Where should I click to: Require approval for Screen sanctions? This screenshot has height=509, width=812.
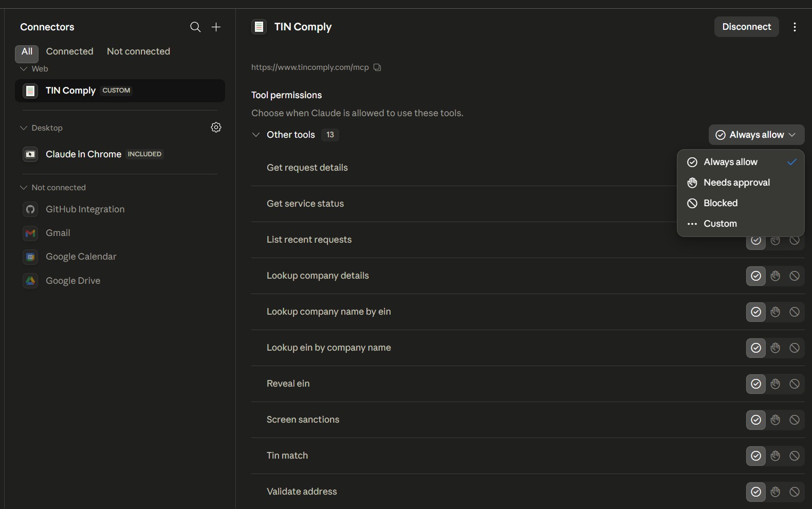click(x=775, y=420)
